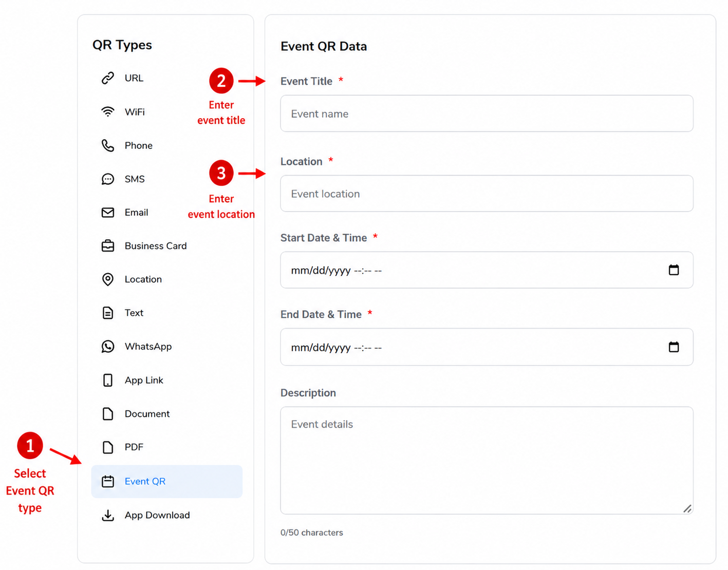Click the App Download arrow icon
Viewport: 728px width, 570px height.
(108, 515)
